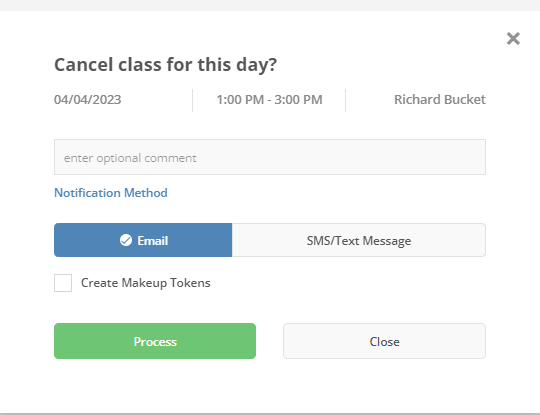Enable the Create Makeup Tokens checkbox
The height and width of the screenshot is (415, 540).
(63, 283)
